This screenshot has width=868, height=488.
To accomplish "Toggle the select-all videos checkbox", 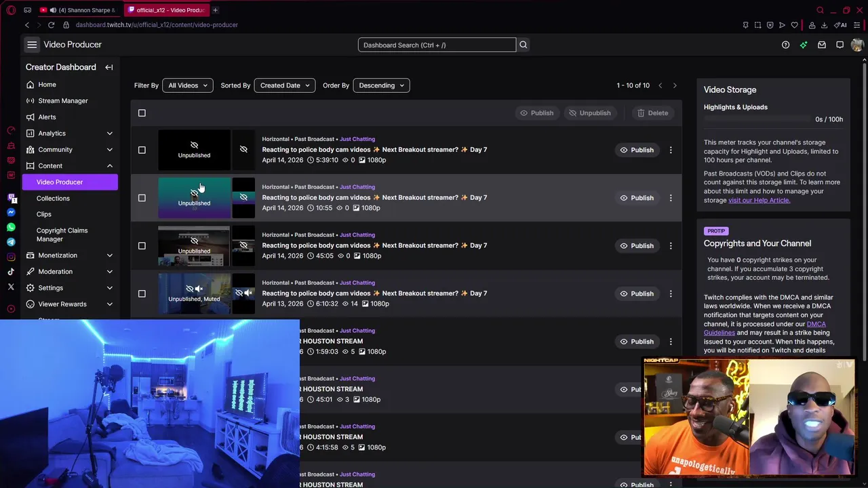I will 142,113.
